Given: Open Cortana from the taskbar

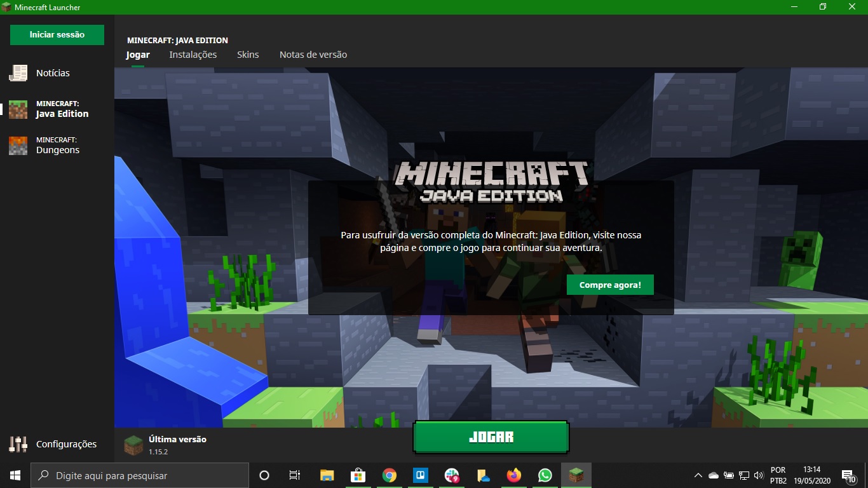Looking at the screenshot, I should tap(264, 475).
